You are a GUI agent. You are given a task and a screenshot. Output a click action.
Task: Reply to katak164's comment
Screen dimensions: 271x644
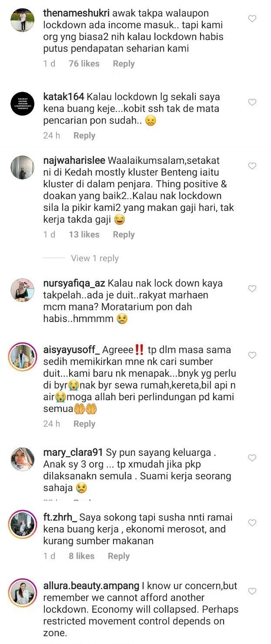pyautogui.click(x=84, y=136)
